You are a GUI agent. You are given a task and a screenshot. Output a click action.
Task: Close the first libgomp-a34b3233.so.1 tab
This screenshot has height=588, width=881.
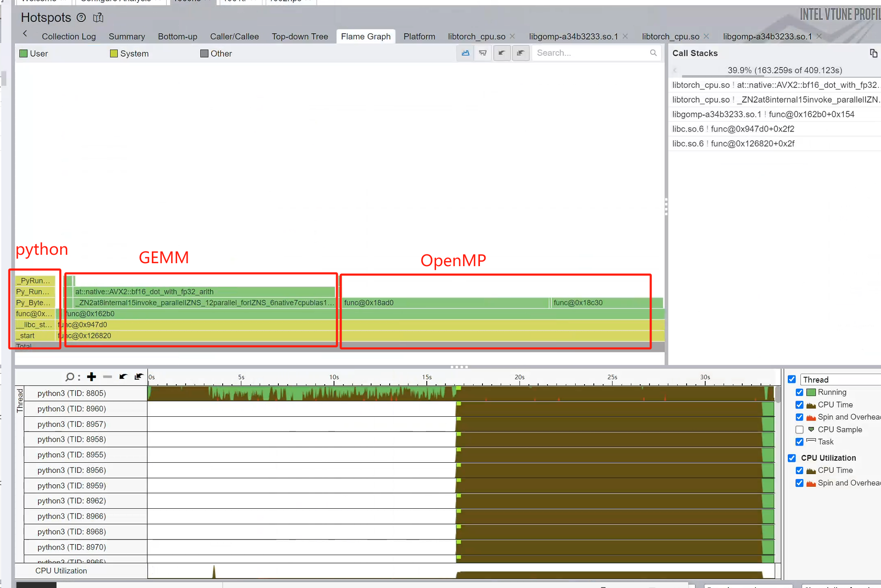click(625, 36)
